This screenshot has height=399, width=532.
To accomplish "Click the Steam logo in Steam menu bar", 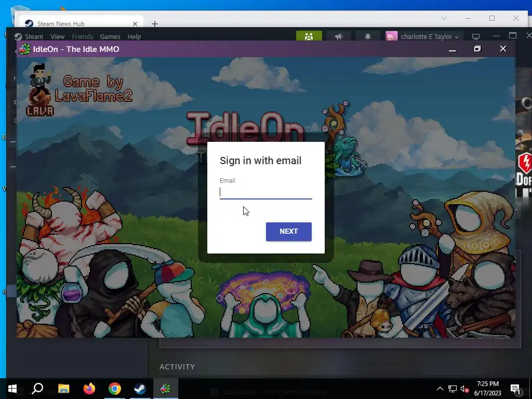I will [18, 37].
